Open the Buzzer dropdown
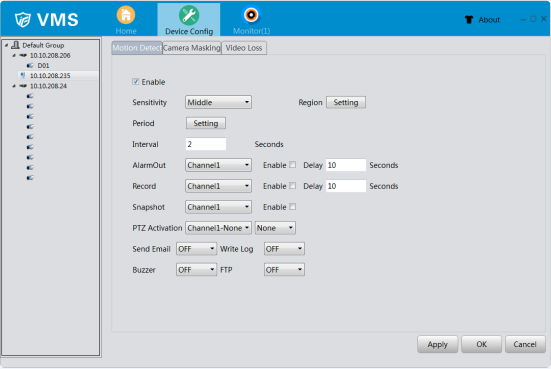551x369 pixels. click(x=196, y=270)
